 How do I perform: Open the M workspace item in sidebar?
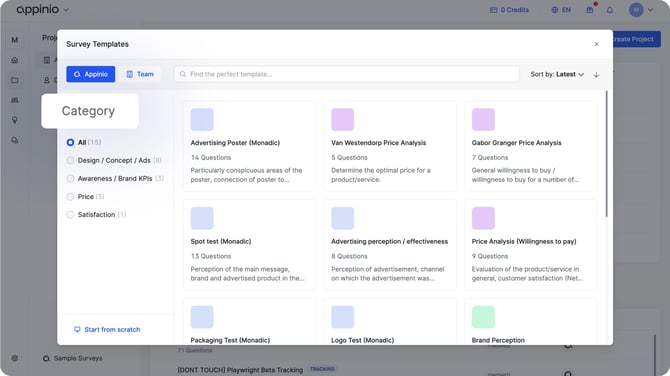(15, 40)
